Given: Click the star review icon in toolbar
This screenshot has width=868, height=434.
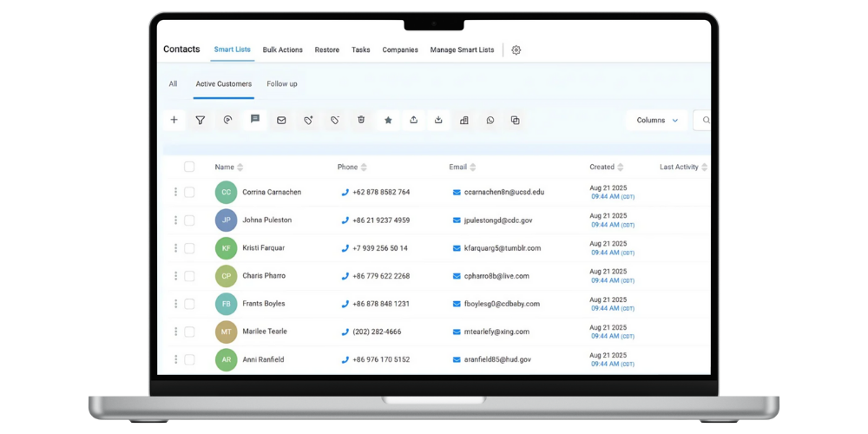Looking at the screenshot, I should point(388,121).
